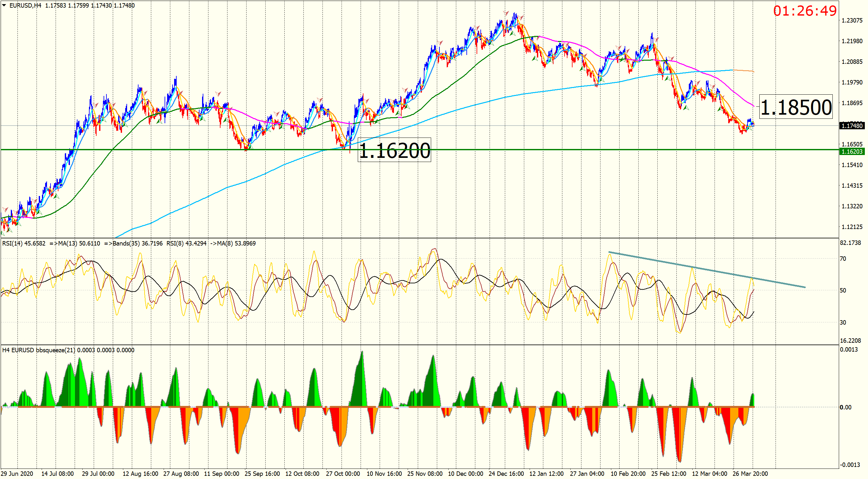Select the 1.18500 price text label
Viewport: 868px width, 479px height.
[796, 107]
